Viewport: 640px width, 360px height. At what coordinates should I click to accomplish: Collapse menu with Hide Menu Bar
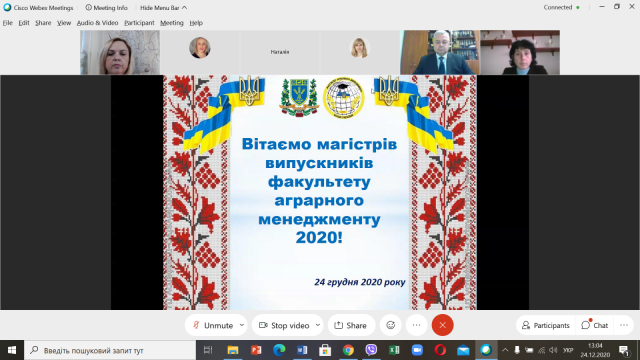(163, 8)
